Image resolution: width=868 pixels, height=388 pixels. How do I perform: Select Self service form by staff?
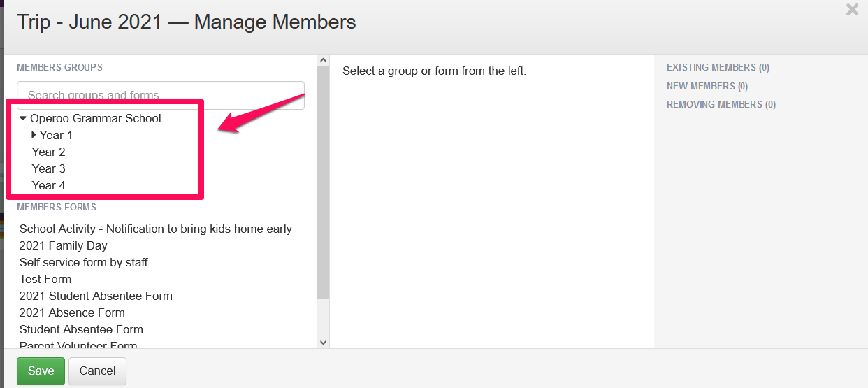(x=83, y=262)
